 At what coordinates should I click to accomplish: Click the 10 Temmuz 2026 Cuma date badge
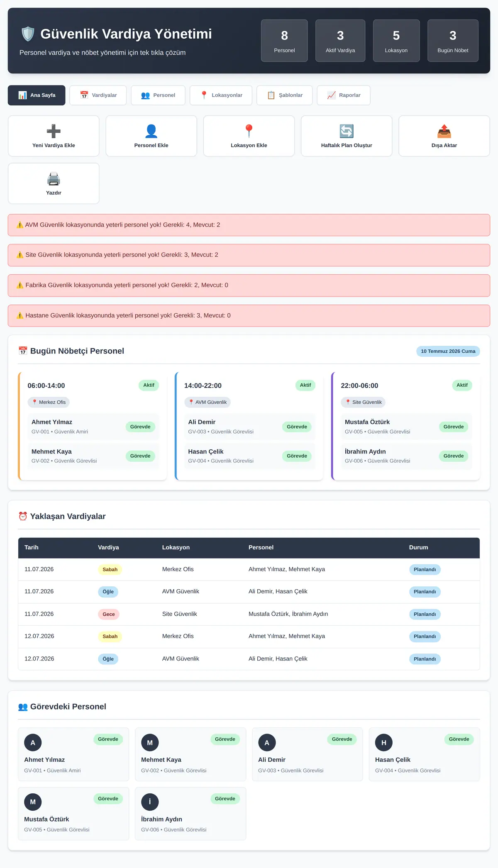[x=448, y=351]
